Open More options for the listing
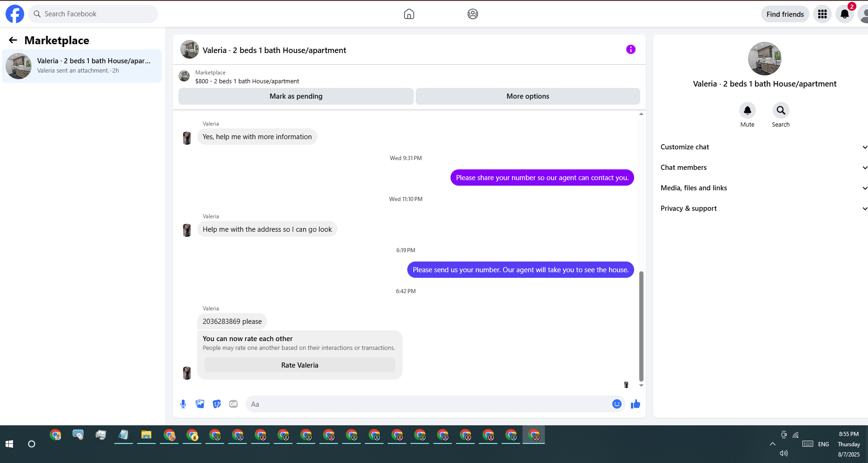 pyautogui.click(x=528, y=96)
